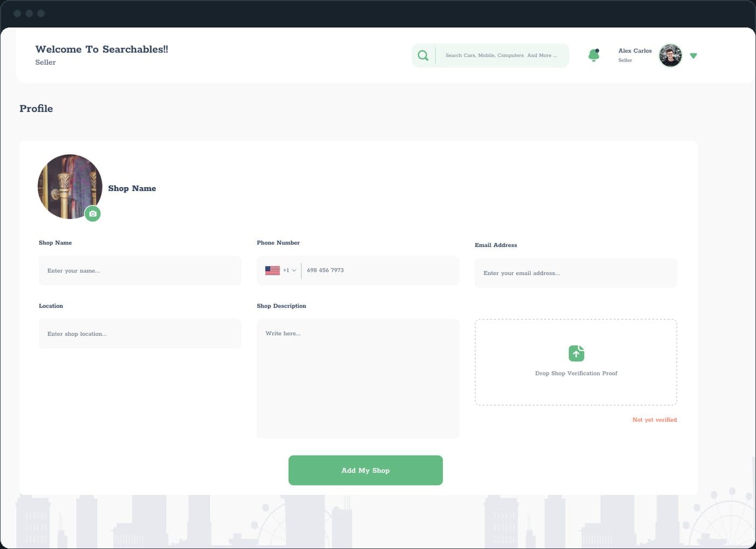Click the Profile page title

coord(36,108)
